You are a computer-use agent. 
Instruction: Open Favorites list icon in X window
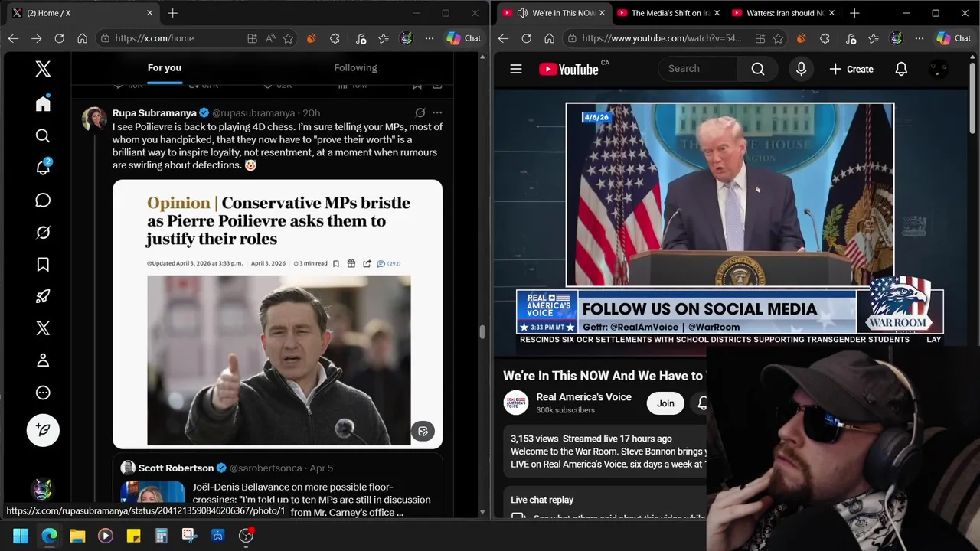pyautogui.click(x=384, y=38)
